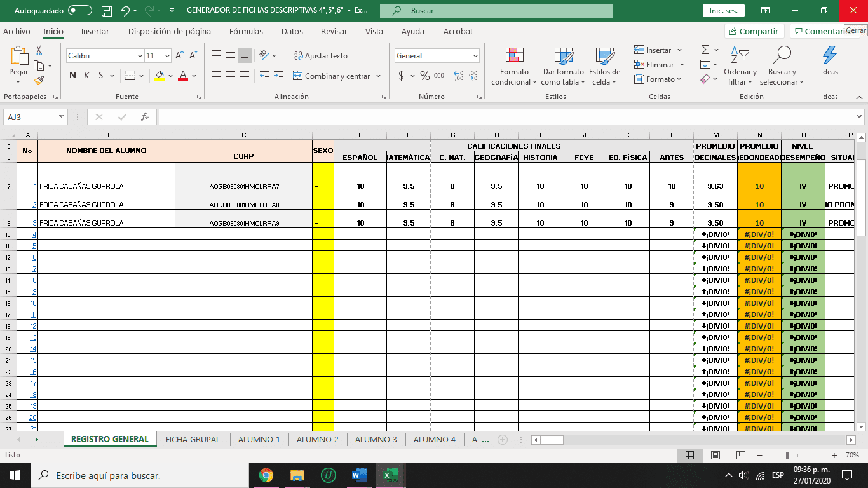
Task: Expand the General number format dropdown
Action: coord(475,56)
